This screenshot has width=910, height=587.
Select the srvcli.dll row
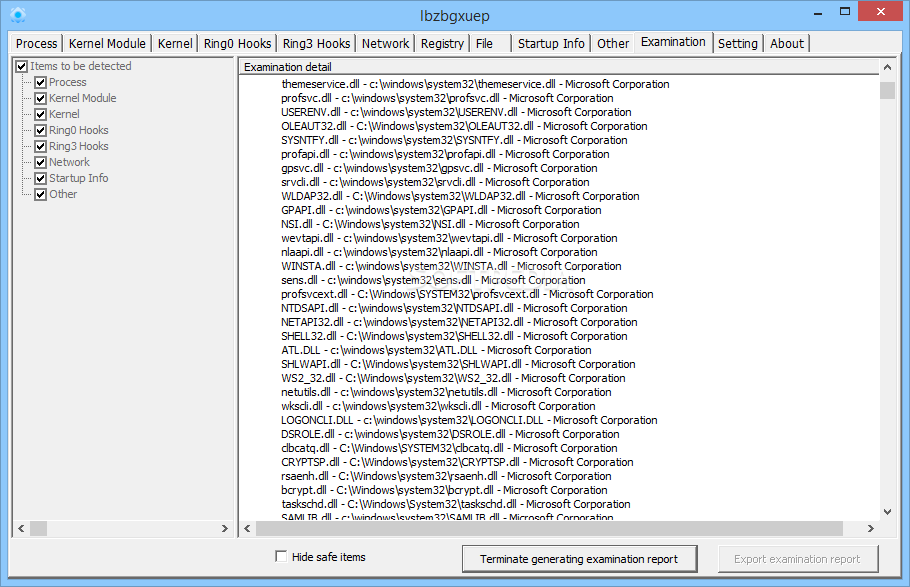[x=435, y=182]
